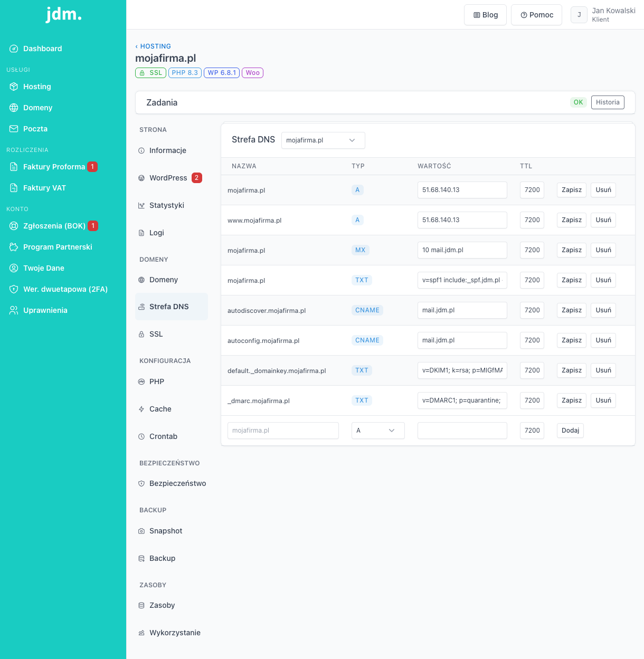Expand the mojafirma.pl DNS zone dropdown

click(x=323, y=140)
